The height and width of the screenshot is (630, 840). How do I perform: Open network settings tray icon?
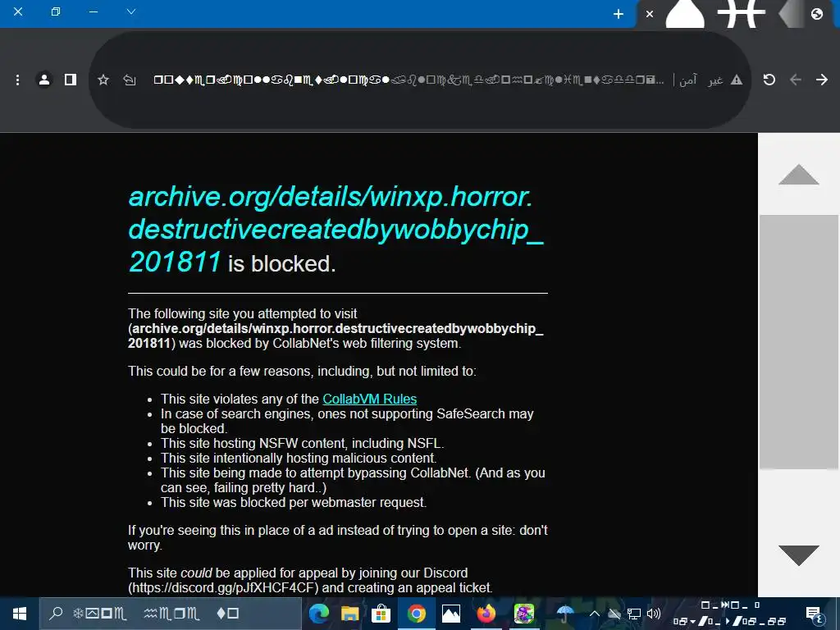634,614
